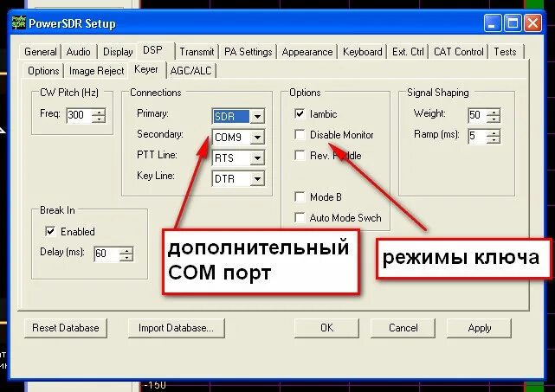
Task: Click the Import Database button
Action: [x=176, y=328]
